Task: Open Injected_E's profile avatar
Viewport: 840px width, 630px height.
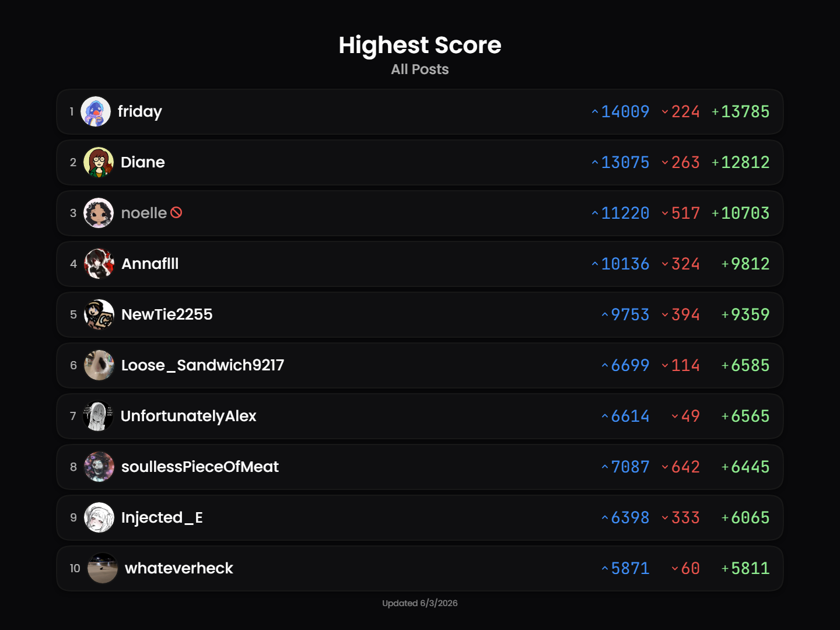Action: point(99,517)
